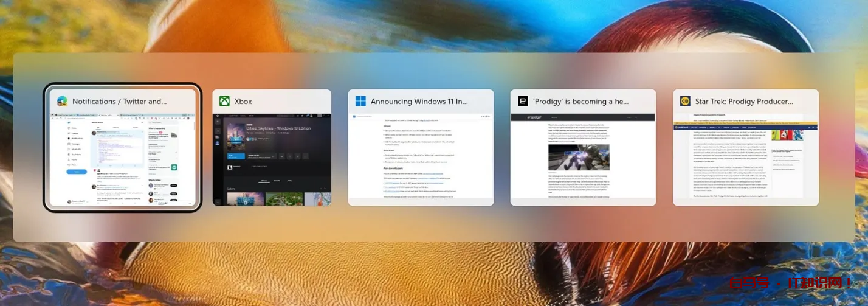
Task: Select the Star Trek: Prodigy Producer page preview
Action: coord(746,159)
